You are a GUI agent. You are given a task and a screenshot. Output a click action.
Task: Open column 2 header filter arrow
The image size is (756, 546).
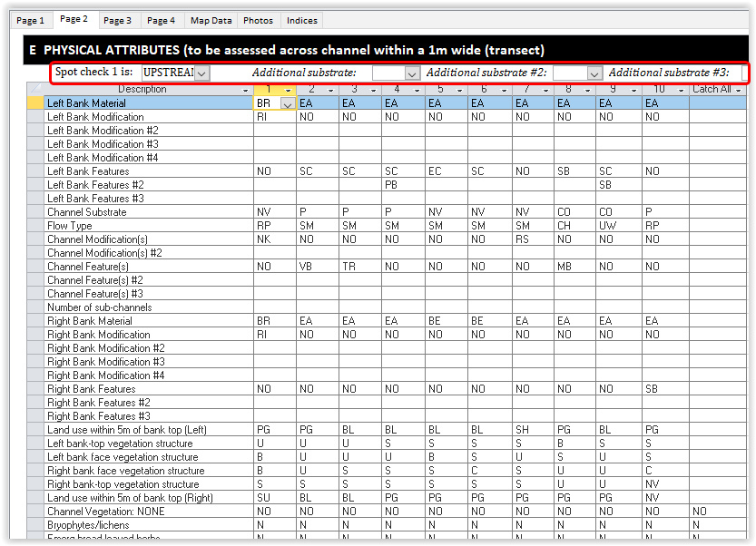pos(330,90)
